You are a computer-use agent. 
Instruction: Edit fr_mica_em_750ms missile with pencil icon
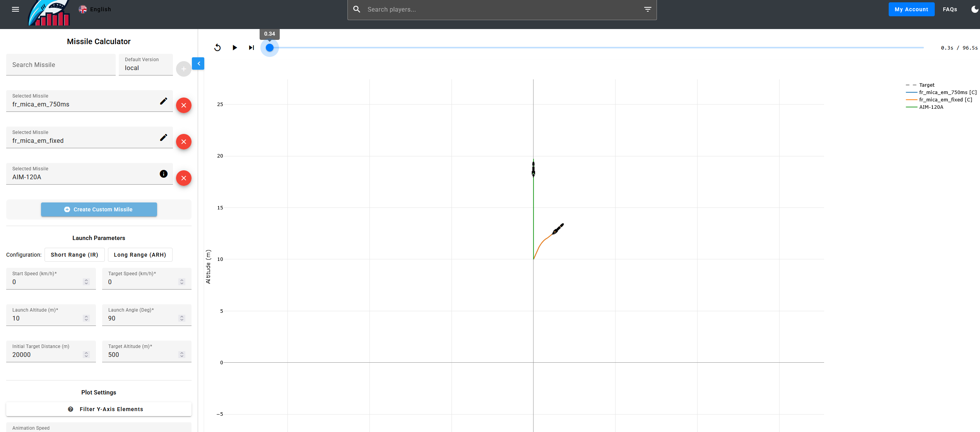coord(164,101)
